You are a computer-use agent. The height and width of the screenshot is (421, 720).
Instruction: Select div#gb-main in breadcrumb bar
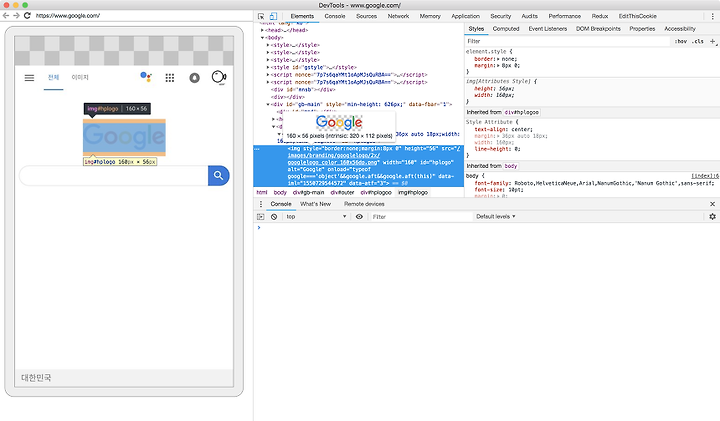click(309, 192)
